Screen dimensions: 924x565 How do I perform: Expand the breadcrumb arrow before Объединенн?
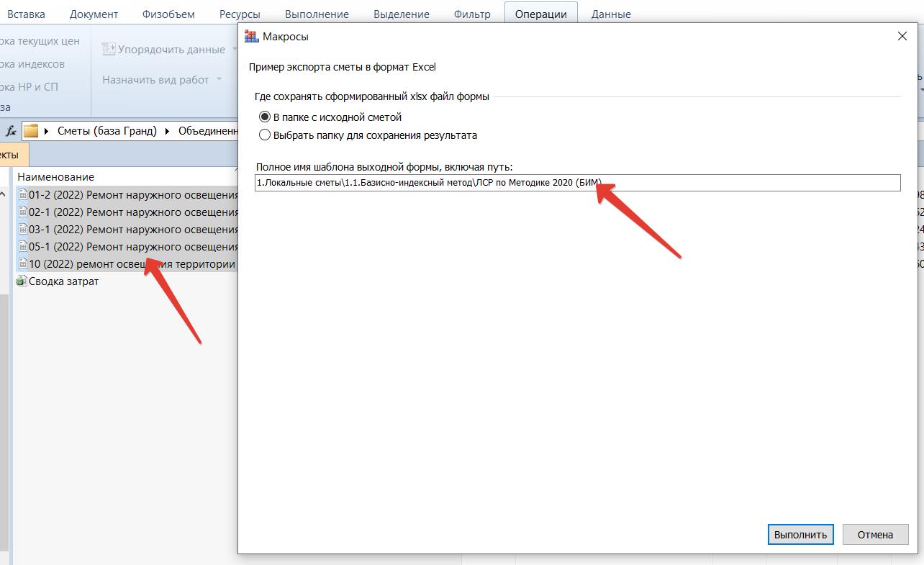coord(169,131)
